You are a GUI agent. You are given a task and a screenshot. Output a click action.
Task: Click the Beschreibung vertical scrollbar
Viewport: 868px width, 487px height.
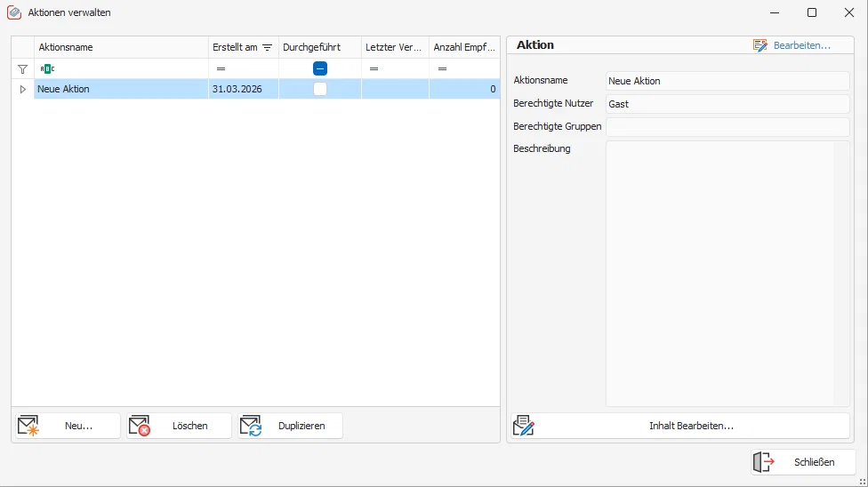coord(841,274)
